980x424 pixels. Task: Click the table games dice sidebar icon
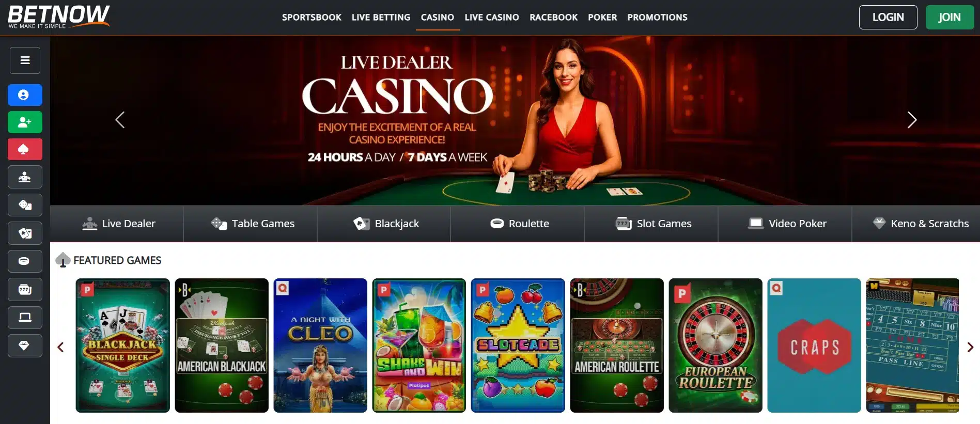(25, 205)
